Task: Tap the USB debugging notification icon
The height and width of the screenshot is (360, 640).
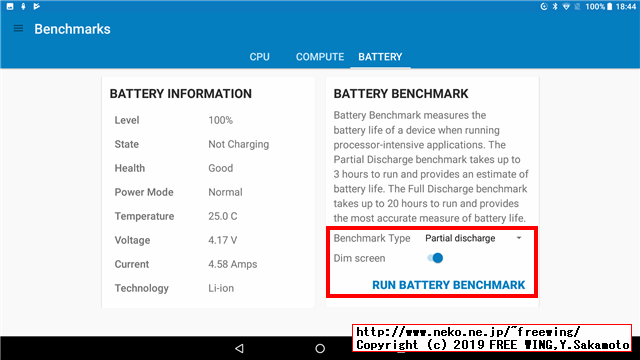Action: pos(23,6)
